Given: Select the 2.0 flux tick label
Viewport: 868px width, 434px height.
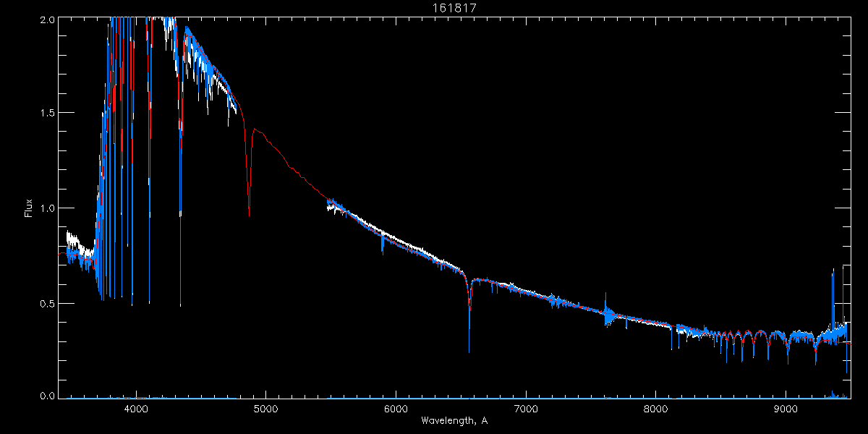Looking at the screenshot, I should 46,20.
